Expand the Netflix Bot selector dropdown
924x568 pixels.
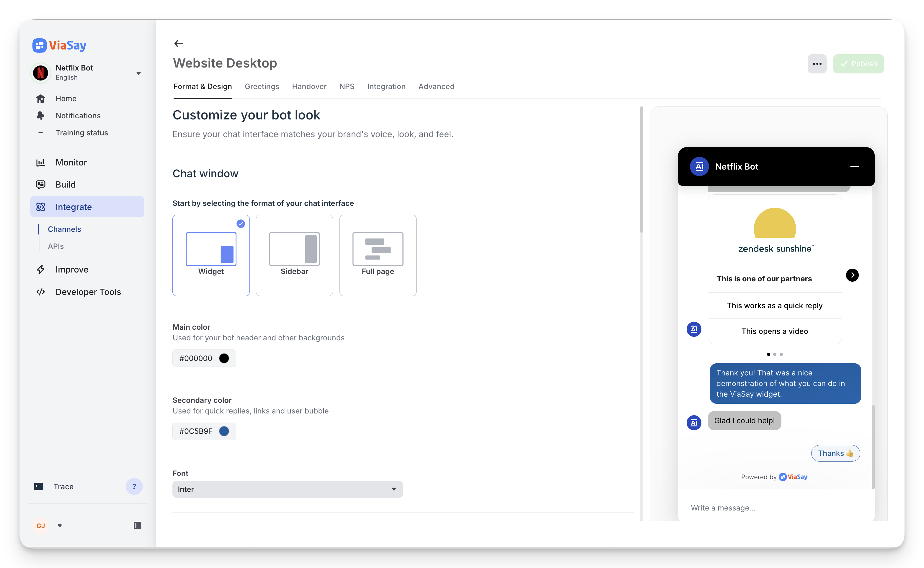point(138,73)
